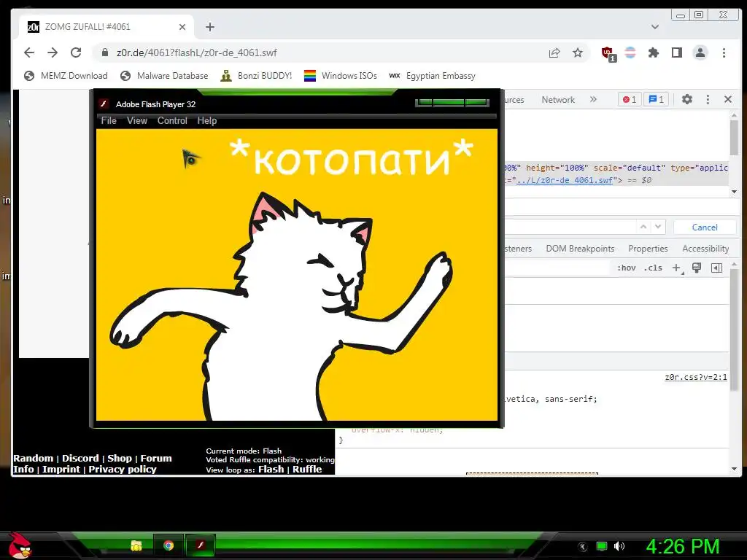Open DevTools three-dot options menu

(x=708, y=99)
